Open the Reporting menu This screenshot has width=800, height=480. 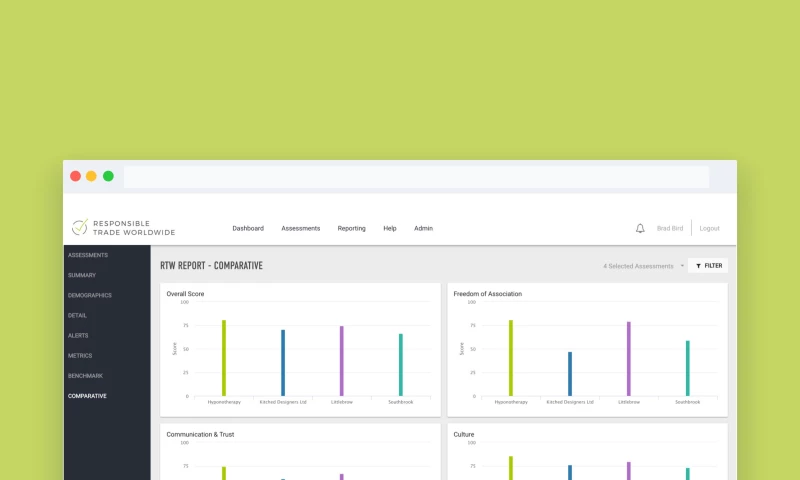coord(351,228)
